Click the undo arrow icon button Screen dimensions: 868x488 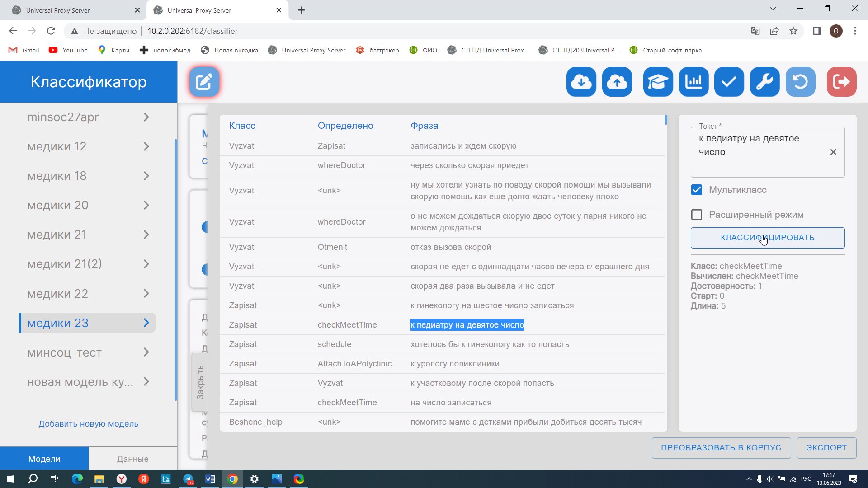click(x=800, y=82)
